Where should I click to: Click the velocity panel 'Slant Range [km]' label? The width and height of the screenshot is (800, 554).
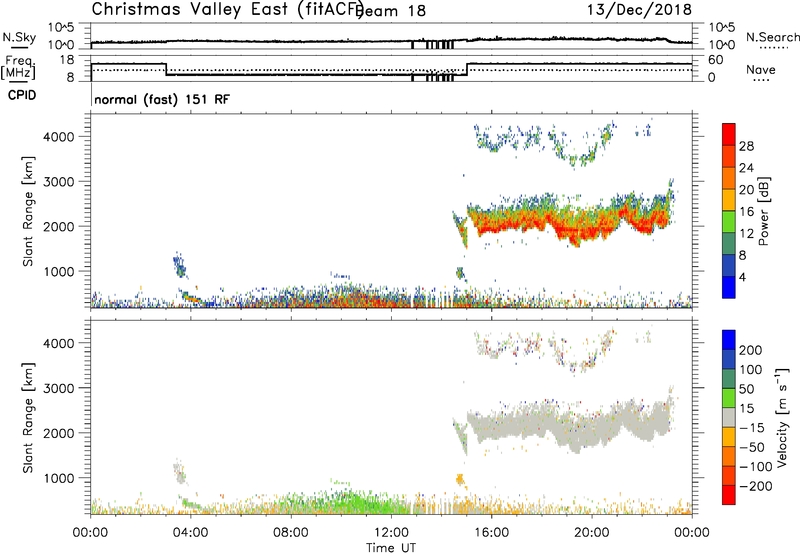[x=28, y=417]
